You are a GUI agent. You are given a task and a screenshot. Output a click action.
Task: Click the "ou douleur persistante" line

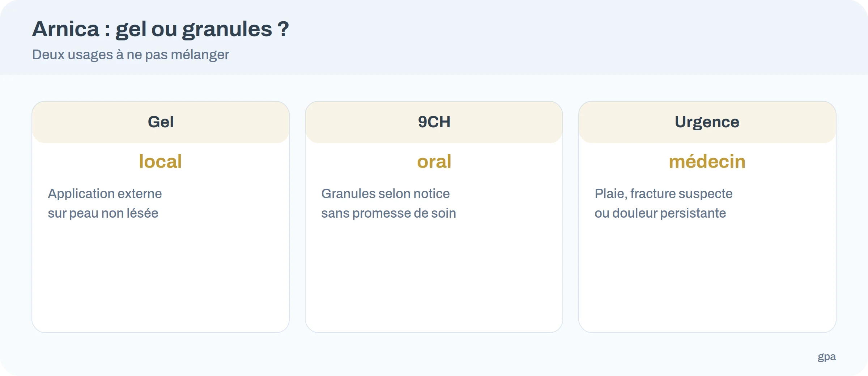pyautogui.click(x=660, y=213)
